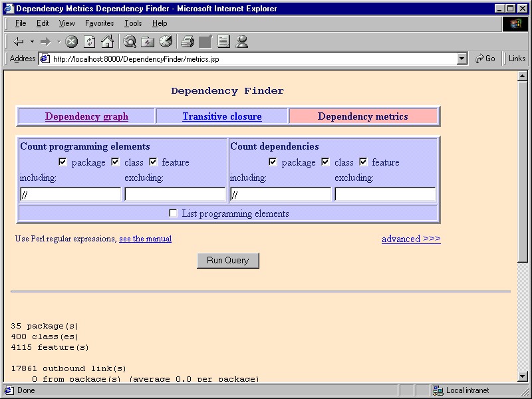This screenshot has width=532, height=399.
Task: Expand the Address bar dropdown list
Action: coord(462,59)
